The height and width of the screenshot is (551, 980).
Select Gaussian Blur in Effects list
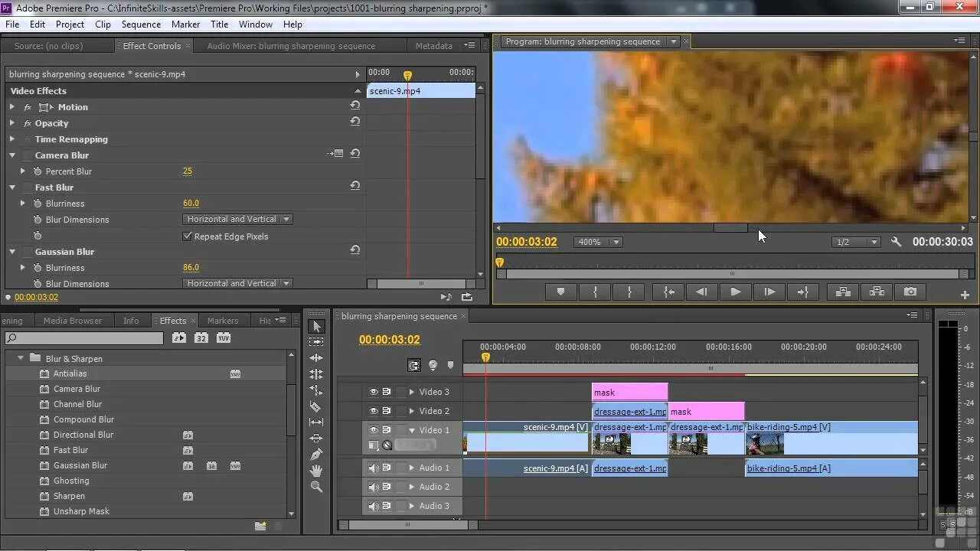tap(80, 465)
